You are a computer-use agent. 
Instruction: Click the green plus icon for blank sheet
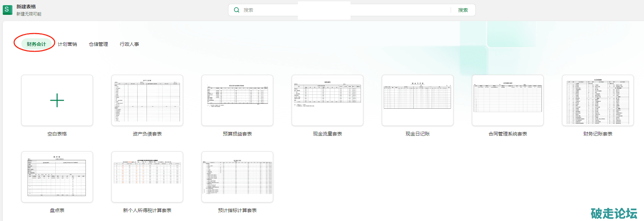coord(57,100)
